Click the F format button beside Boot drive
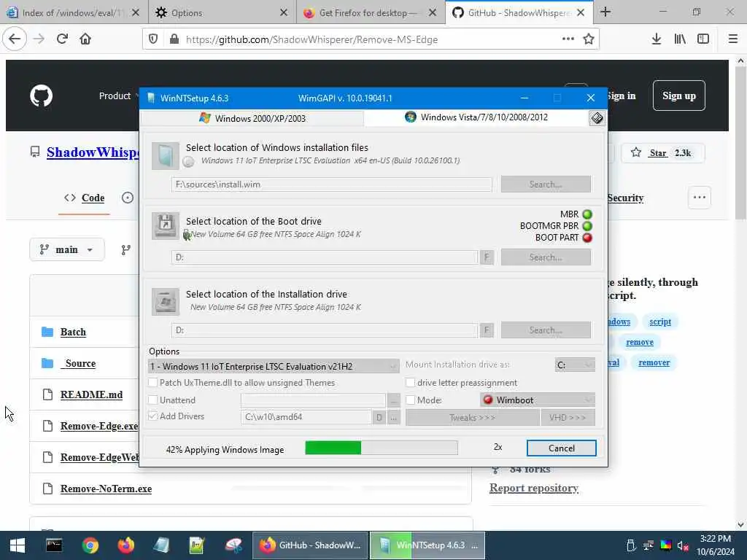The width and height of the screenshot is (747, 560). click(x=487, y=257)
